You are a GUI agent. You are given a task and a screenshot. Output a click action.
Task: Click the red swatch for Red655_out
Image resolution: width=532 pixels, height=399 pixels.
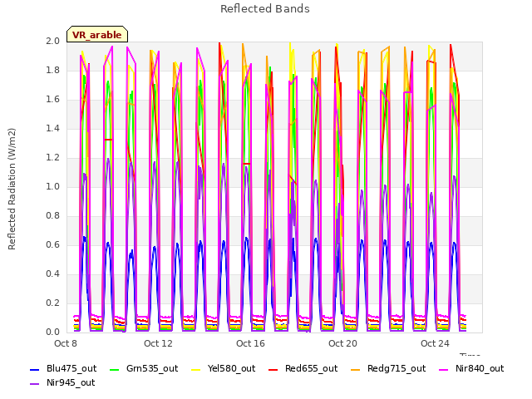273,369
